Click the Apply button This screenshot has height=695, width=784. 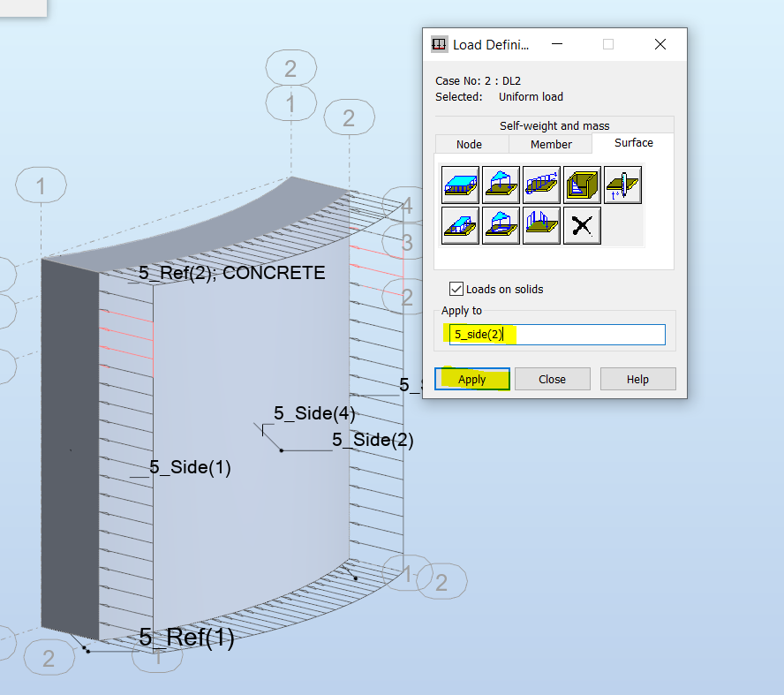pos(471,378)
